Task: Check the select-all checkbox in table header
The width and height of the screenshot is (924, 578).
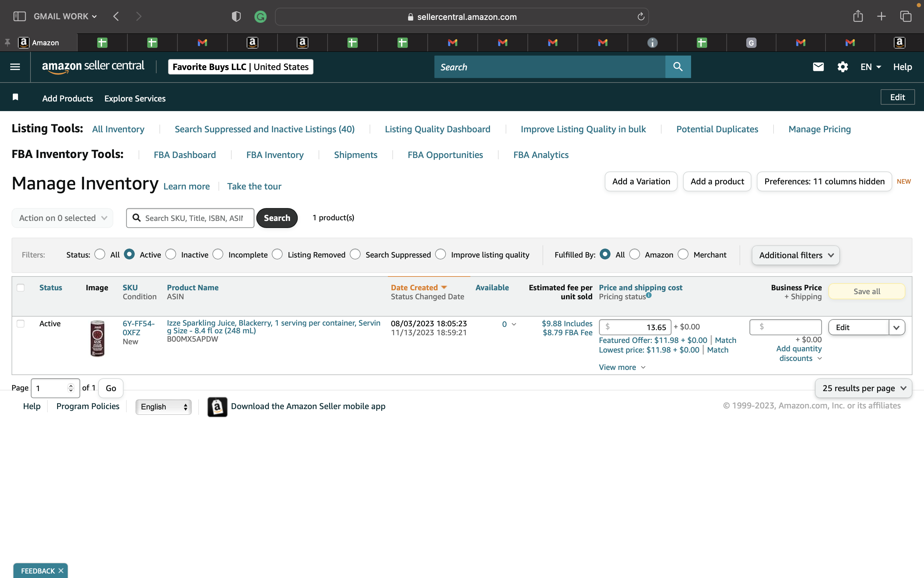Action: pos(21,287)
